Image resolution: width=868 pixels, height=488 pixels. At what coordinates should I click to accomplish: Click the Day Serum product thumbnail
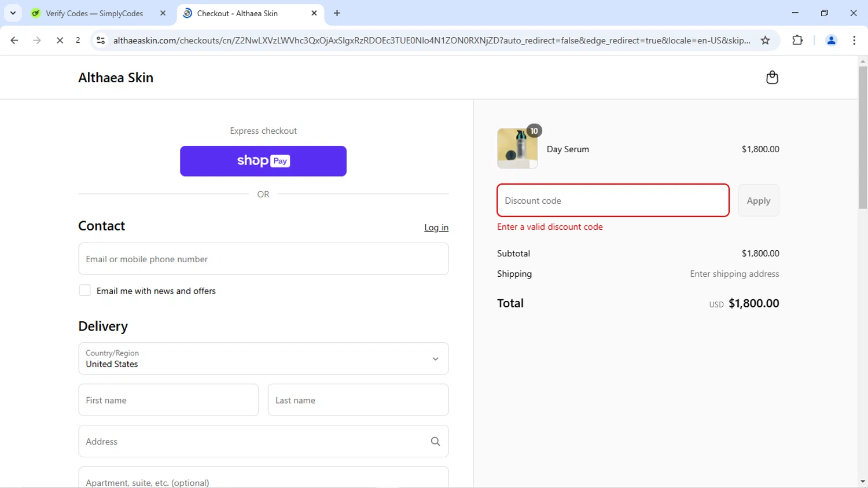[517, 149]
